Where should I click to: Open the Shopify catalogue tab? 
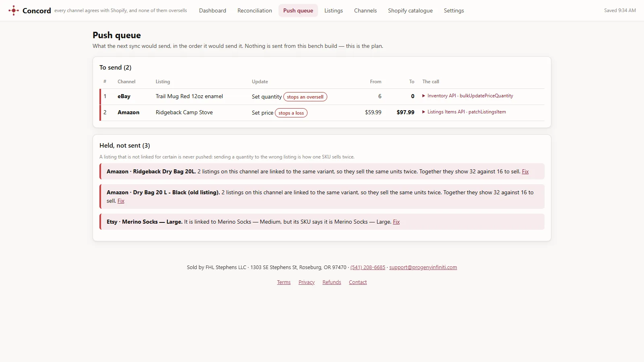(411, 10)
